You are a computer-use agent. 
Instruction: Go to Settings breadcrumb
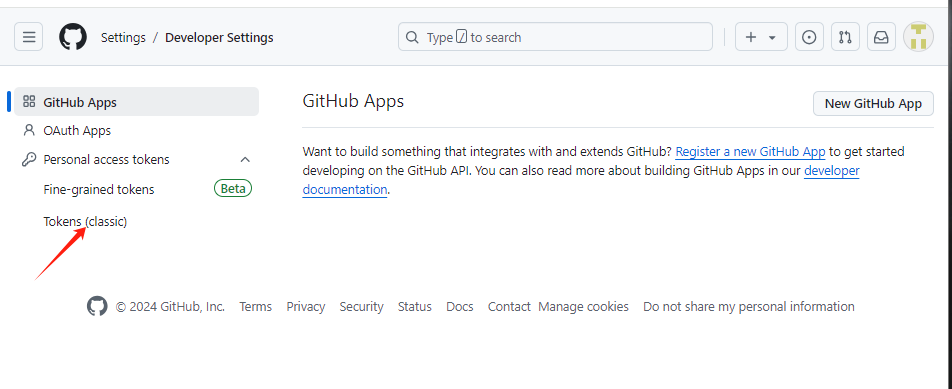(x=123, y=38)
